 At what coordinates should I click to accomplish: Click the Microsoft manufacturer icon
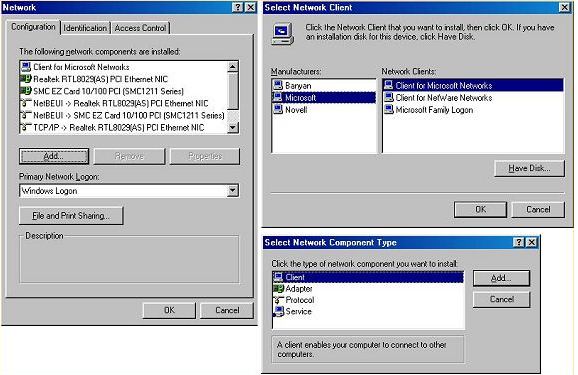pos(278,97)
